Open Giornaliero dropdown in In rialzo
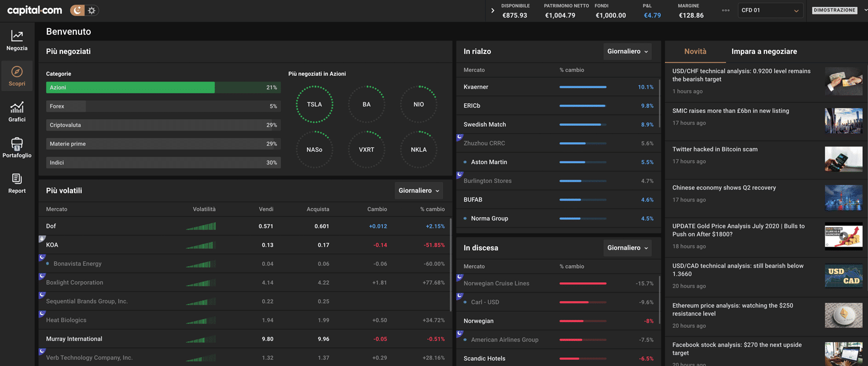The height and width of the screenshot is (366, 868). pyautogui.click(x=627, y=52)
